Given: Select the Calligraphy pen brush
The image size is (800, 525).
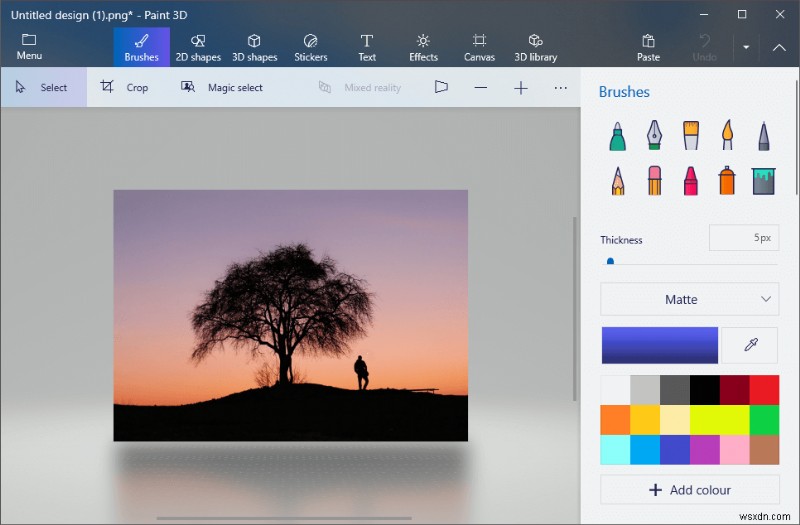Looking at the screenshot, I should [654, 135].
